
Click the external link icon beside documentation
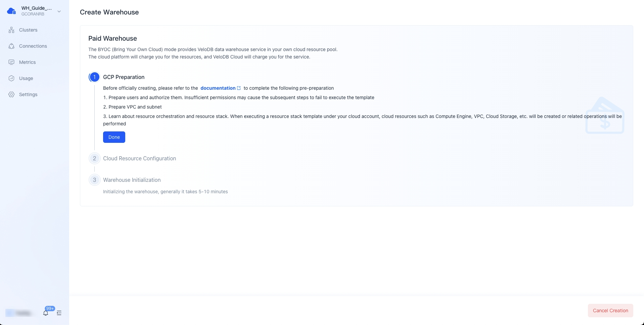[x=239, y=88]
